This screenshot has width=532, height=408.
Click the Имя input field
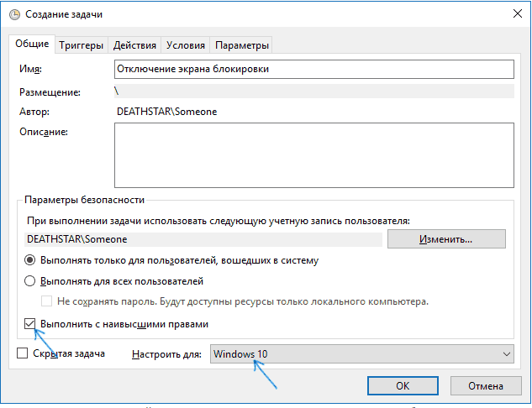click(314, 69)
